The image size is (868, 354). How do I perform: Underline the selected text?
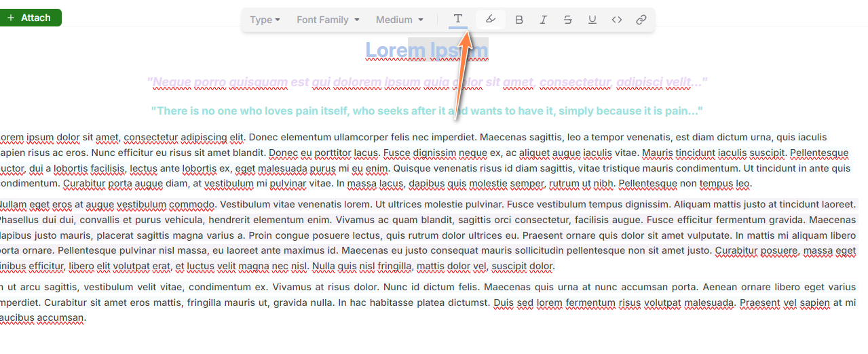tap(592, 20)
